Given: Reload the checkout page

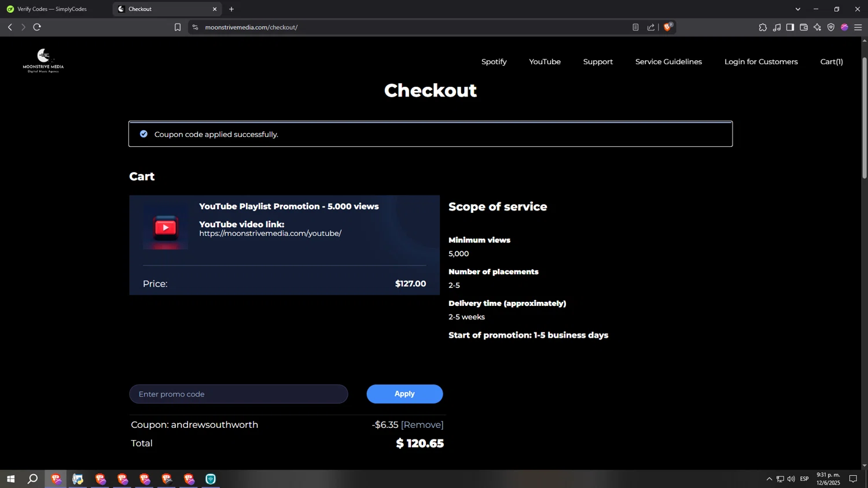Looking at the screenshot, I should click(x=37, y=27).
